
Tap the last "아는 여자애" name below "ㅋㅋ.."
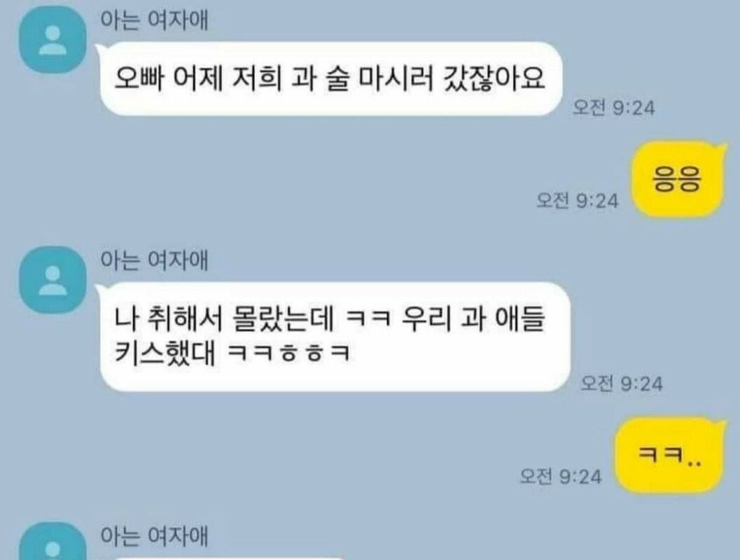pos(154,535)
